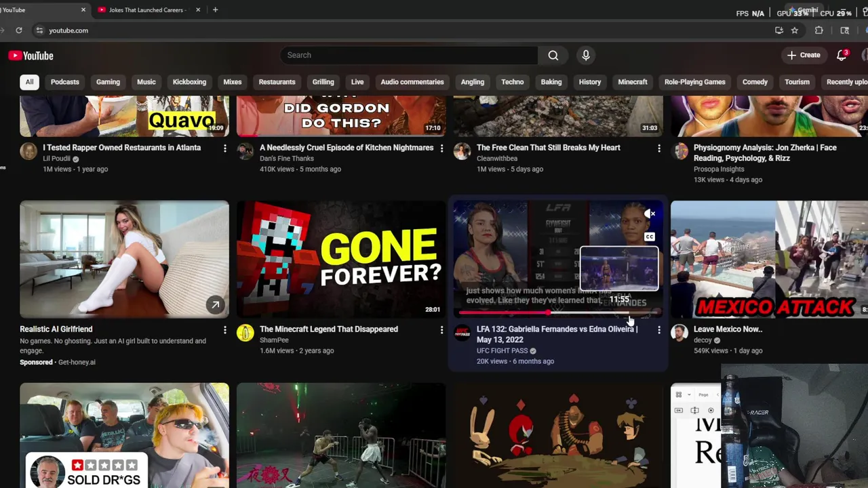
Task: Select the History filter chip
Action: click(590, 82)
